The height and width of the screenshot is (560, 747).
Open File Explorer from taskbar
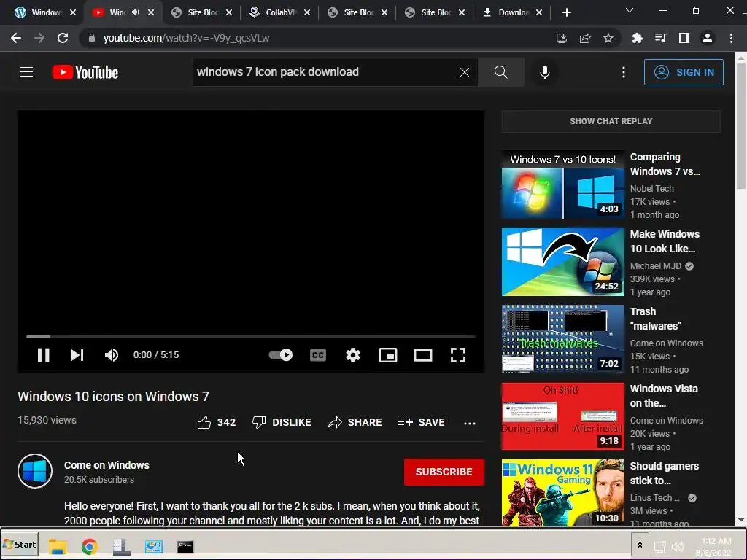[x=58, y=546]
